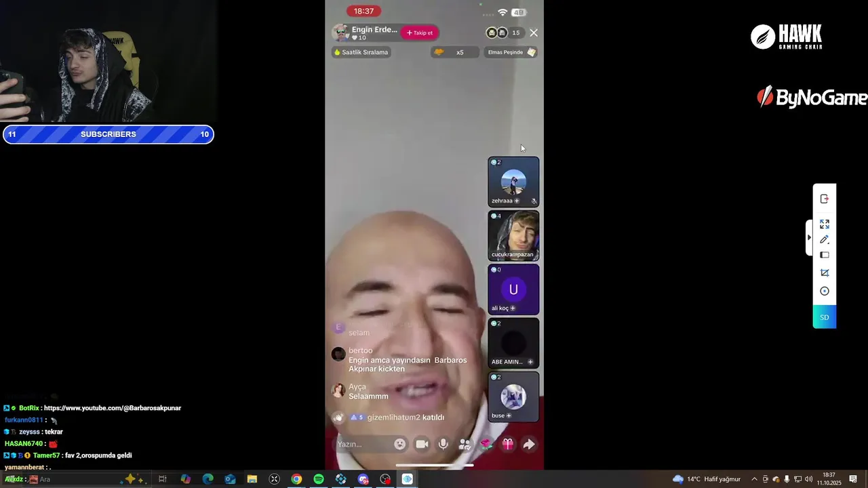Open the guests people icon in the stream bar
The height and width of the screenshot is (488, 868).
tap(465, 444)
